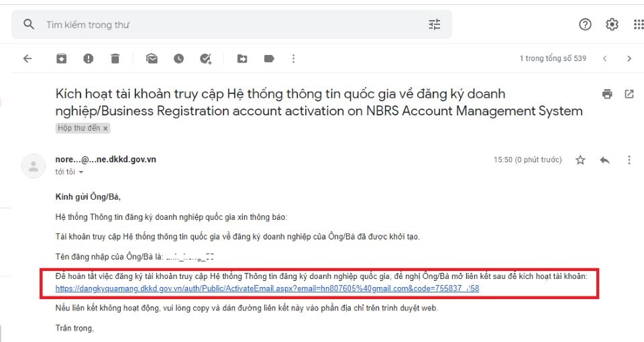Star this email from noreply dkkd.gov.vn
644x342 pixels.
click(580, 160)
